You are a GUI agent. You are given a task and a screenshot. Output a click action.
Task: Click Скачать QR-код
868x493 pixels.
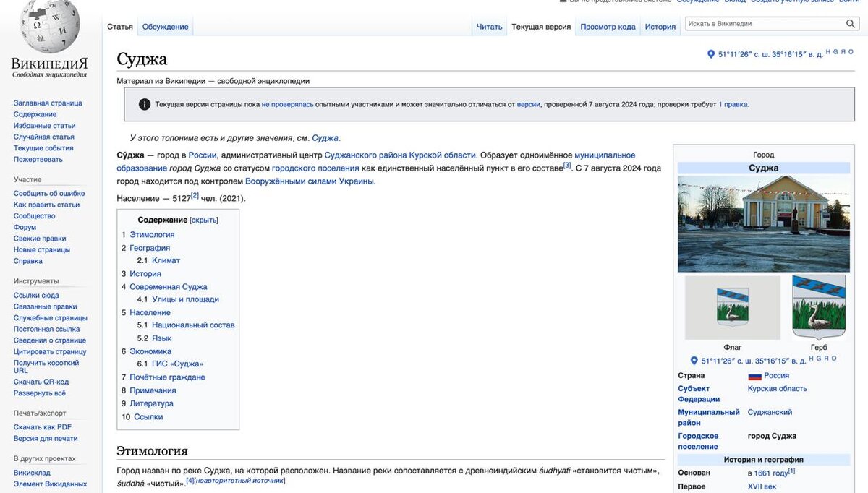(41, 382)
